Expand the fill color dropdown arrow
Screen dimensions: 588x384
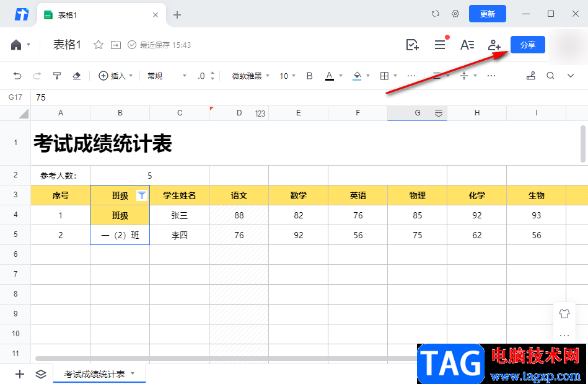click(368, 76)
